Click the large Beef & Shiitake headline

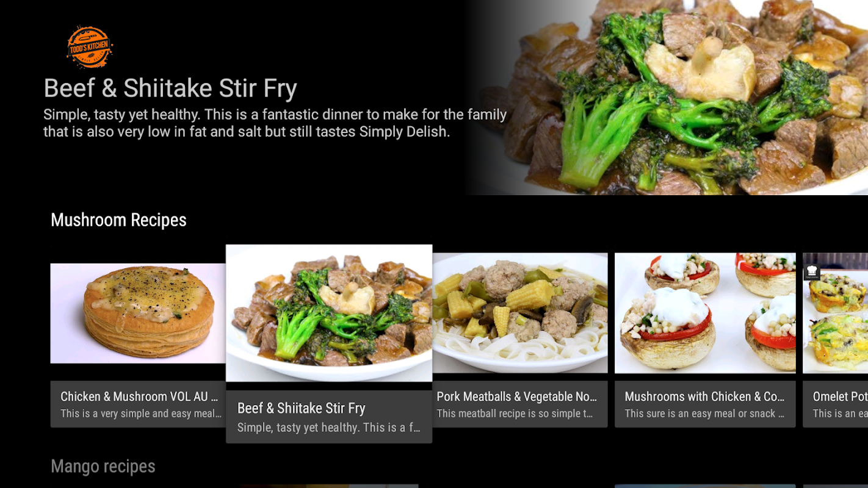pos(170,88)
